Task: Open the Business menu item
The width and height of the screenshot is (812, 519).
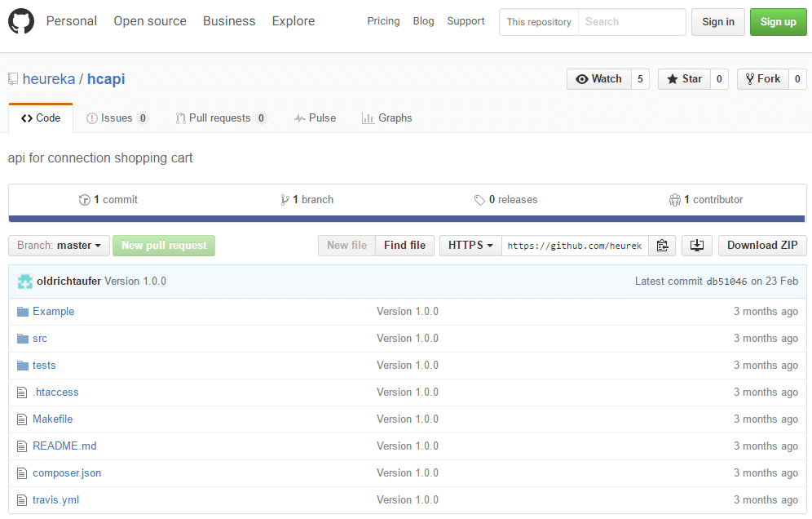Action: pyautogui.click(x=229, y=21)
